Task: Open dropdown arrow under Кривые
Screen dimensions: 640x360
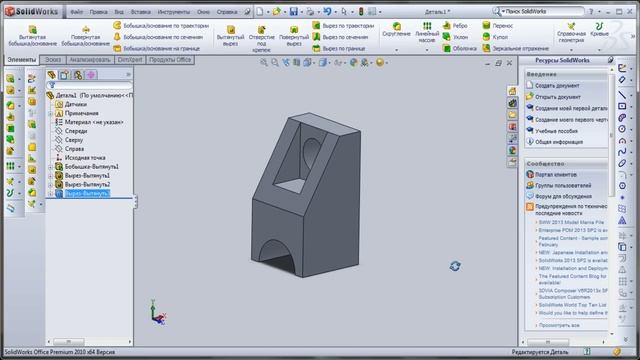Action: 599,50
